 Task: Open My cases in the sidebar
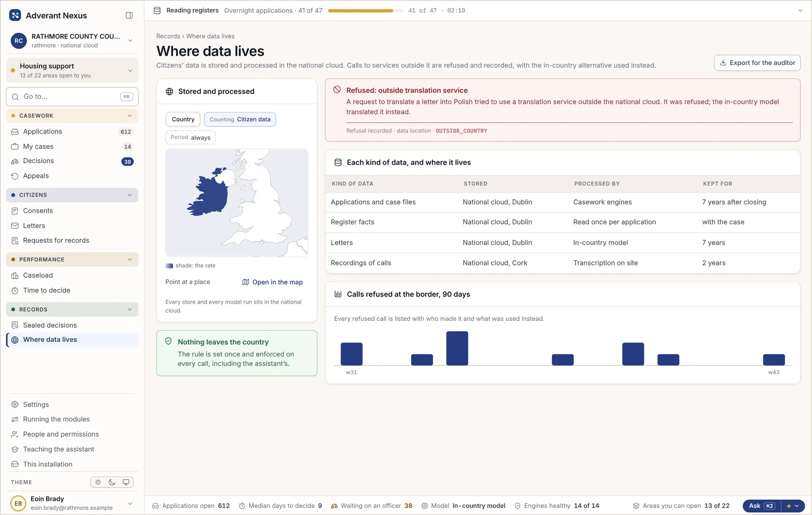pos(72,147)
